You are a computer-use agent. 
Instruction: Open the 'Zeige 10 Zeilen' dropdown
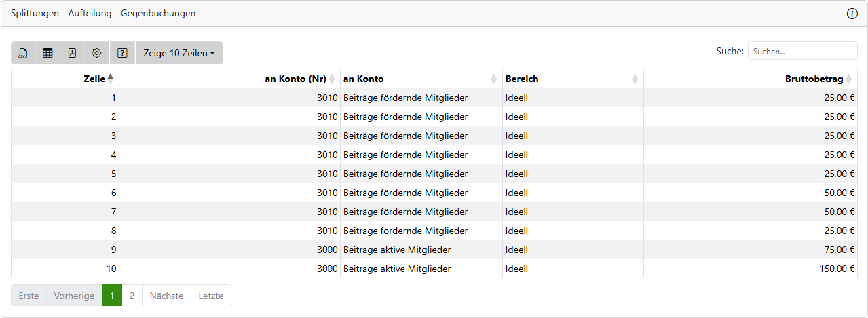click(179, 53)
